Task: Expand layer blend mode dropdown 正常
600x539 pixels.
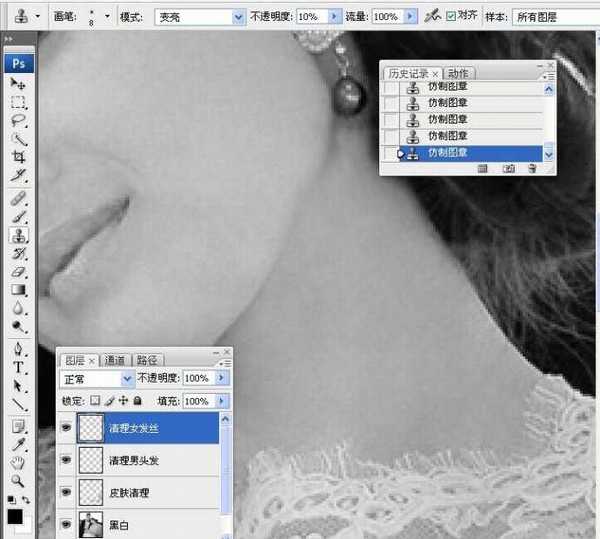Action: [97, 379]
